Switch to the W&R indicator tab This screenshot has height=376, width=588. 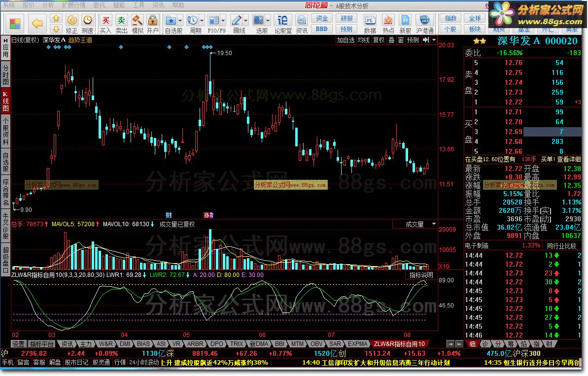click(106, 344)
